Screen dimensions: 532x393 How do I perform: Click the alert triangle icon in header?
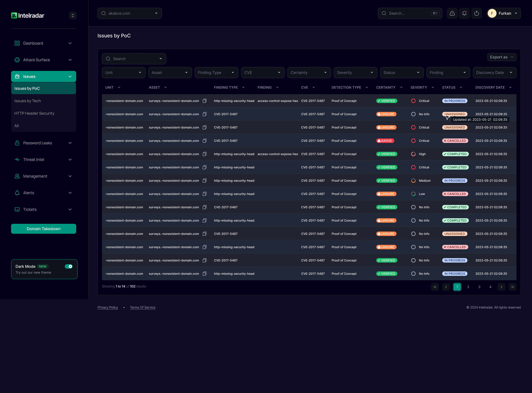click(452, 13)
